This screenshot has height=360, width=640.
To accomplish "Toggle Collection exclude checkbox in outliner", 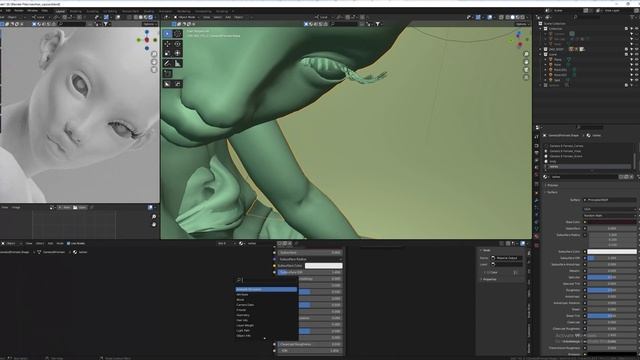I will 626,29.
